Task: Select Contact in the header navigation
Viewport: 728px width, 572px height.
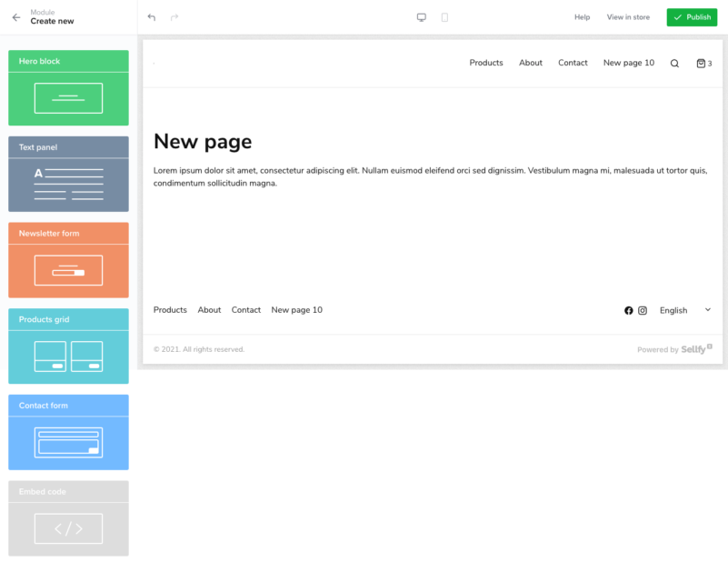Action: tap(573, 63)
